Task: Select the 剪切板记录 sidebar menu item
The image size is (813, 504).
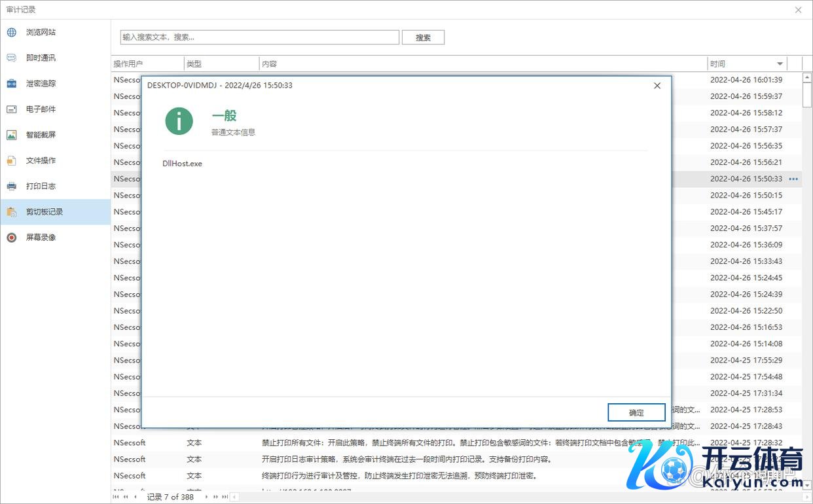Action: tap(45, 212)
